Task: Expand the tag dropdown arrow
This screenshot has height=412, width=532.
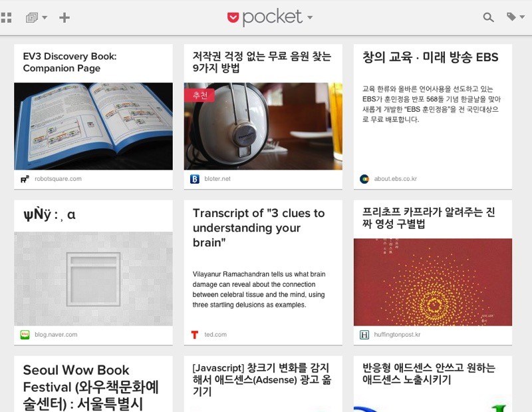Action: point(523,17)
